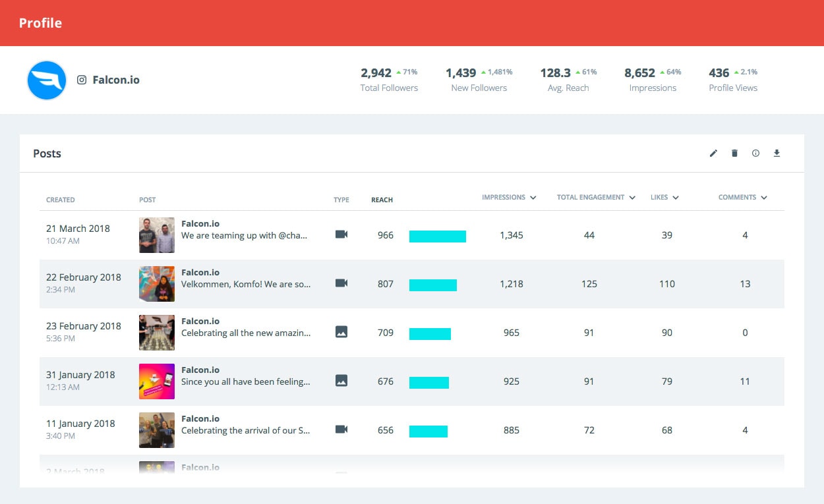Viewport: 824px width, 504px height.
Task: Download Posts data with the download icon
Action: click(777, 154)
